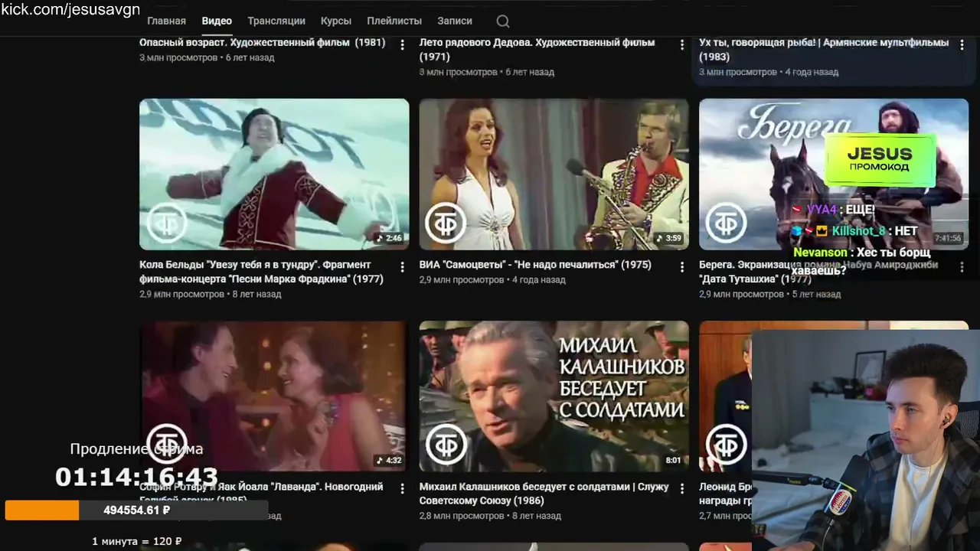Open three-dot menu for "Лето рядового Дедова"

tap(682, 45)
